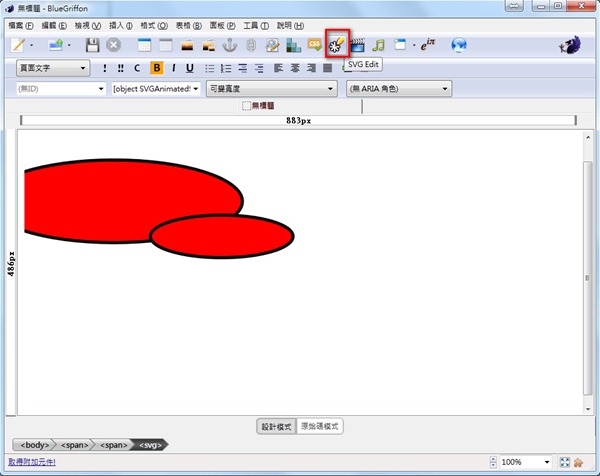Open the 無 ARIA 角色 dropdown
The width and height of the screenshot is (600, 476).
399,89
